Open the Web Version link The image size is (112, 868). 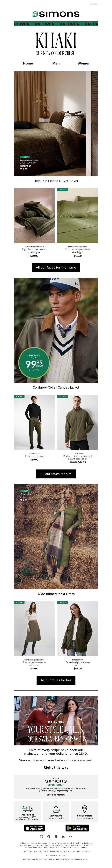point(94,4)
